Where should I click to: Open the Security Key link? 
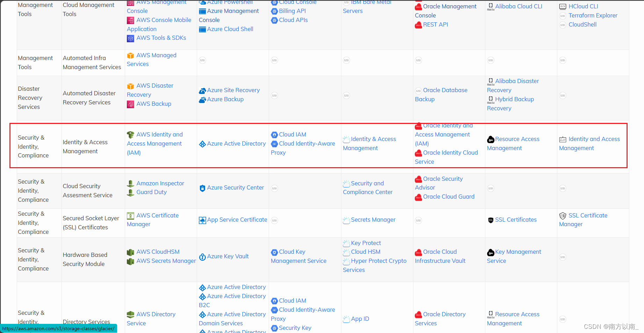295,328
